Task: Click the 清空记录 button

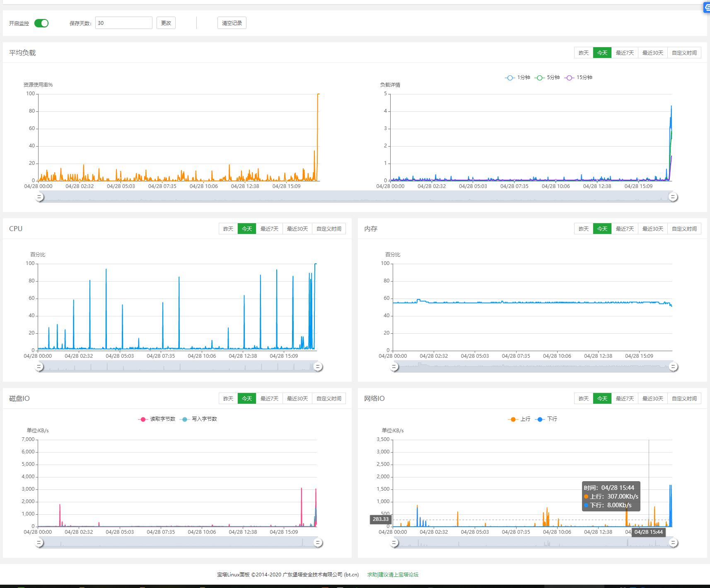Action: (x=232, y=23)
